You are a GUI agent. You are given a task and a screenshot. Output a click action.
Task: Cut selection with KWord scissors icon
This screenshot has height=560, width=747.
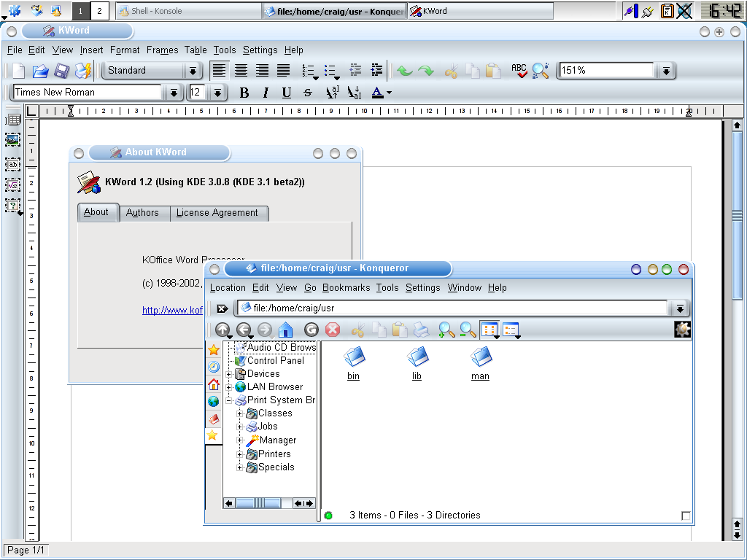[451, 71]
